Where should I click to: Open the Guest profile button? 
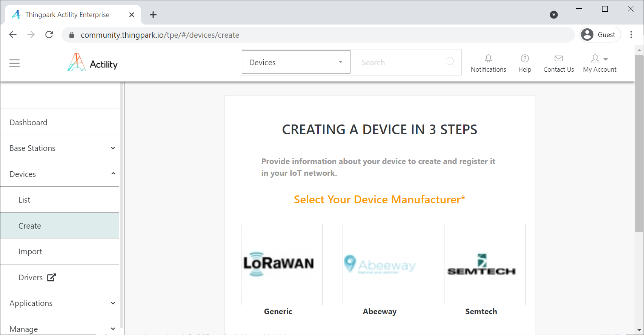click(600, 35)
